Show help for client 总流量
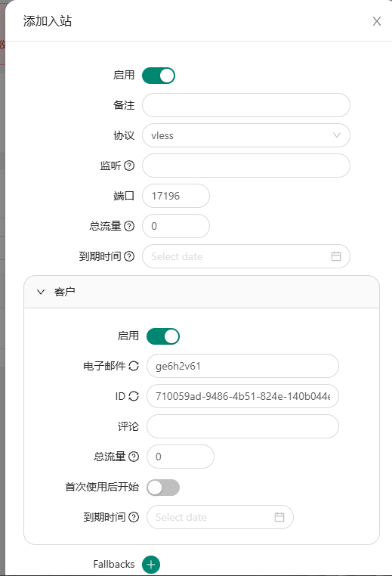392x576 pixels. [x=134, y=457]
